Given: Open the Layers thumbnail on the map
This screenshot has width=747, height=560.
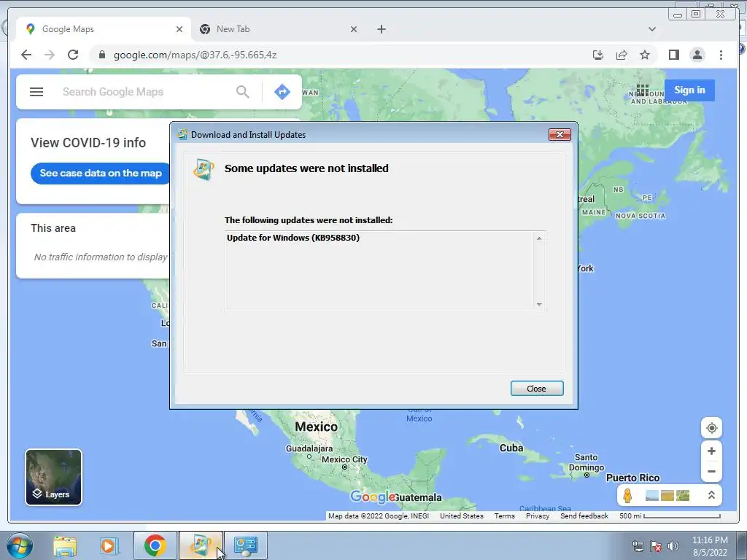Looking at the screenshot, I should [53, 477].
